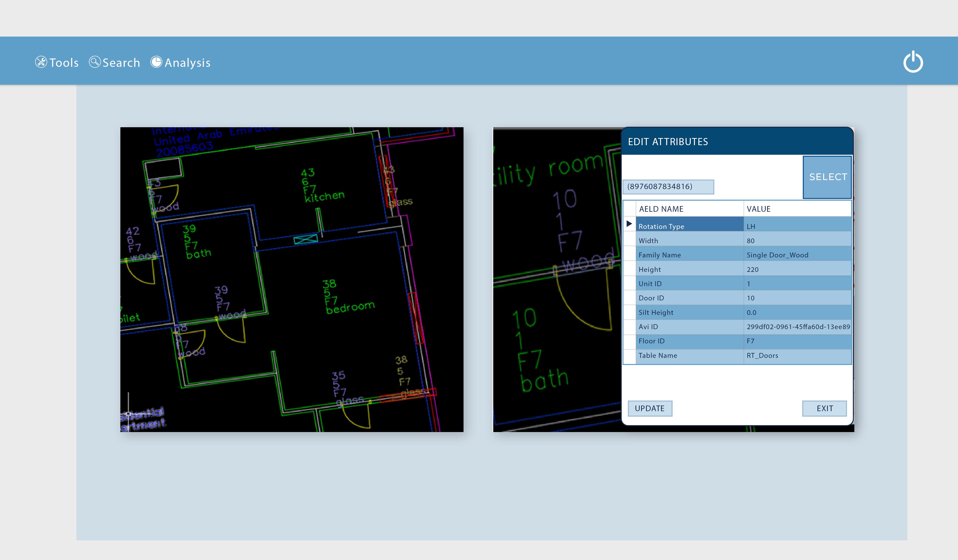Click the SELECT button in Edit Attributes
The height and width of the screenshot is (560, 958).
[x=827, y=177]
